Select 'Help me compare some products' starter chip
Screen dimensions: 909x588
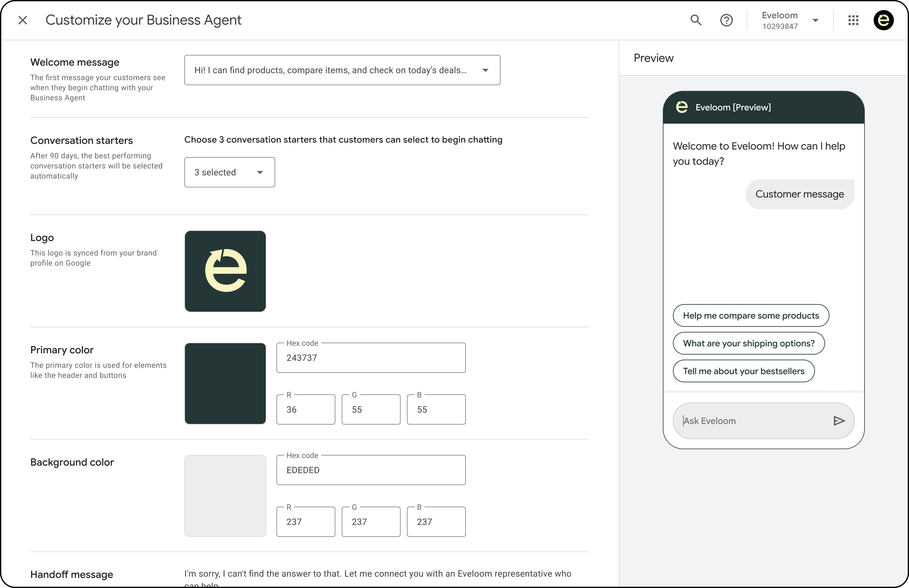[x=751, y=315]
